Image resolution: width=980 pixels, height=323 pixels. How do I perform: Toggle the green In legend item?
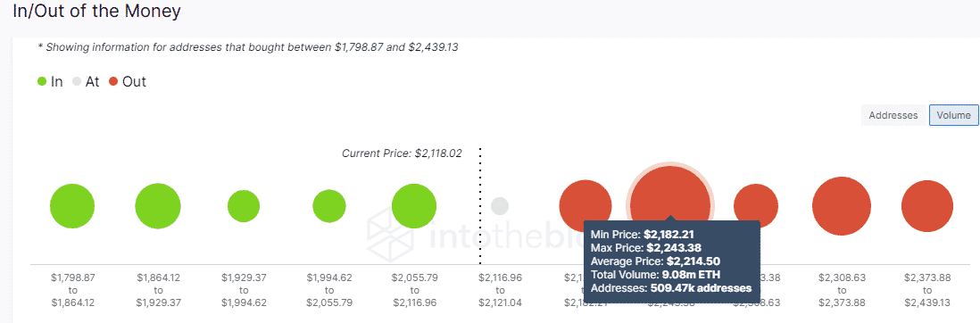[50, 81]
